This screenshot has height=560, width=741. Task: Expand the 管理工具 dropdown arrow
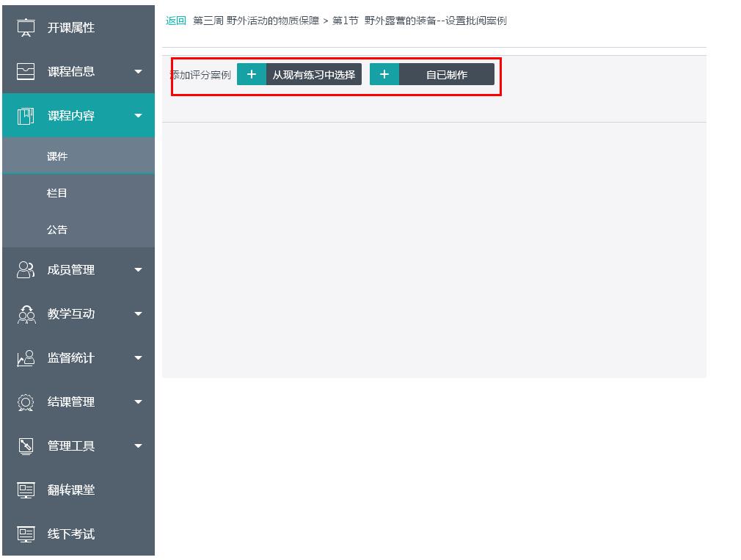138,446
